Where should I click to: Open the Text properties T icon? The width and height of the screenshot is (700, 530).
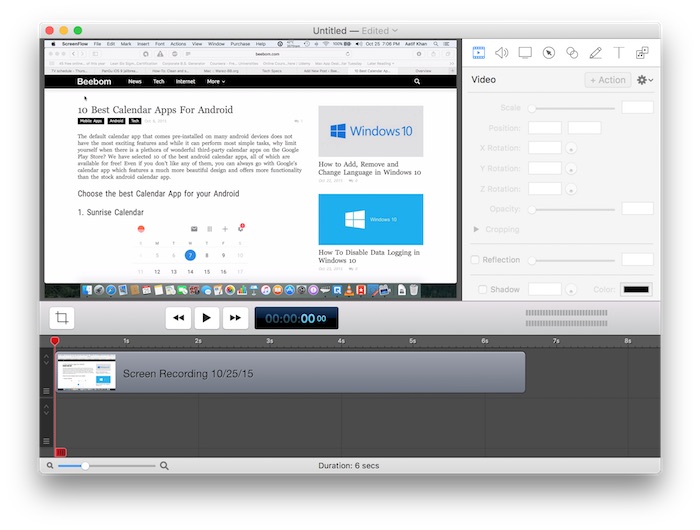click(619, 53)
